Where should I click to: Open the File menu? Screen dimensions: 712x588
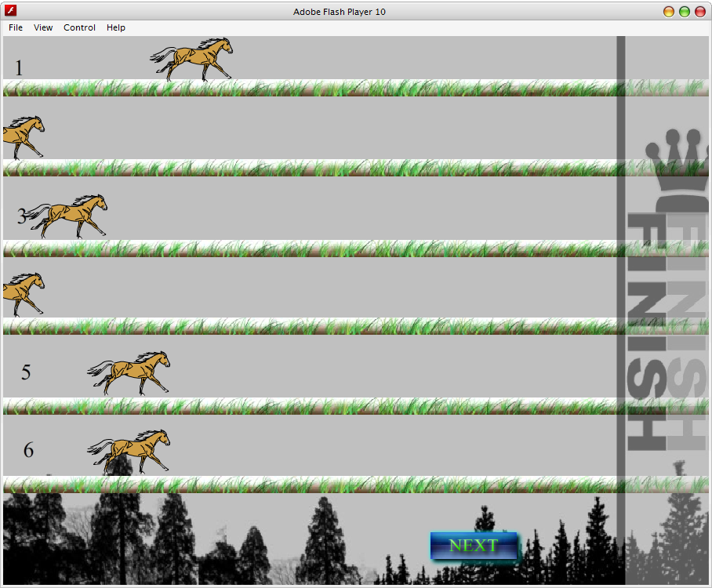(x=15, y=27)
